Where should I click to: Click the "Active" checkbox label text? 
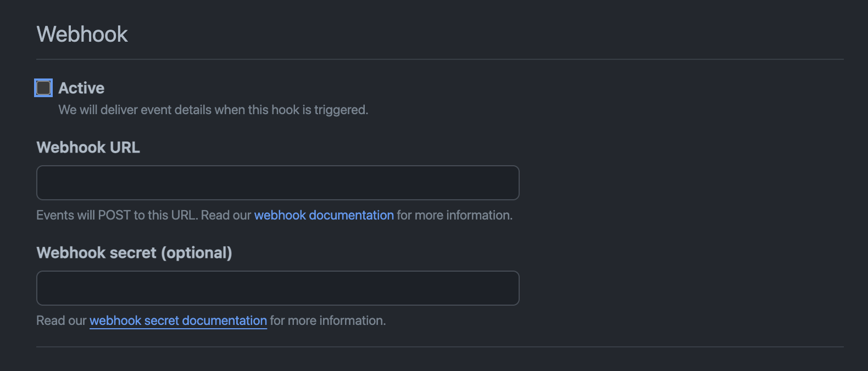point(81,88)
